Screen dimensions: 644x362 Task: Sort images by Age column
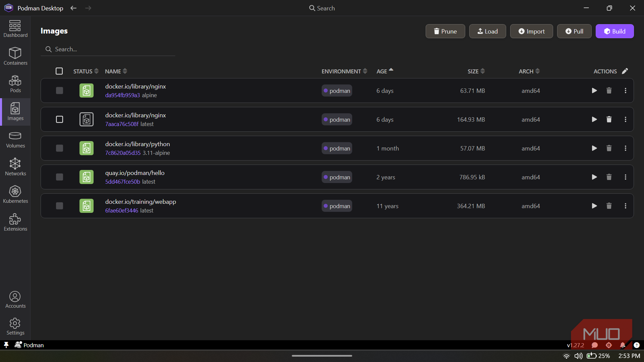[x=385, y=71]
